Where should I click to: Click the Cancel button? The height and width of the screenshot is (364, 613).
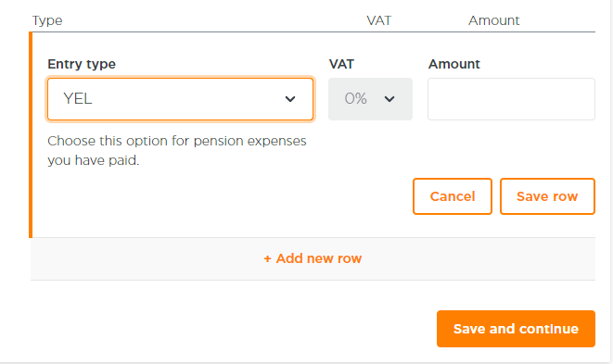coord(453,196)
